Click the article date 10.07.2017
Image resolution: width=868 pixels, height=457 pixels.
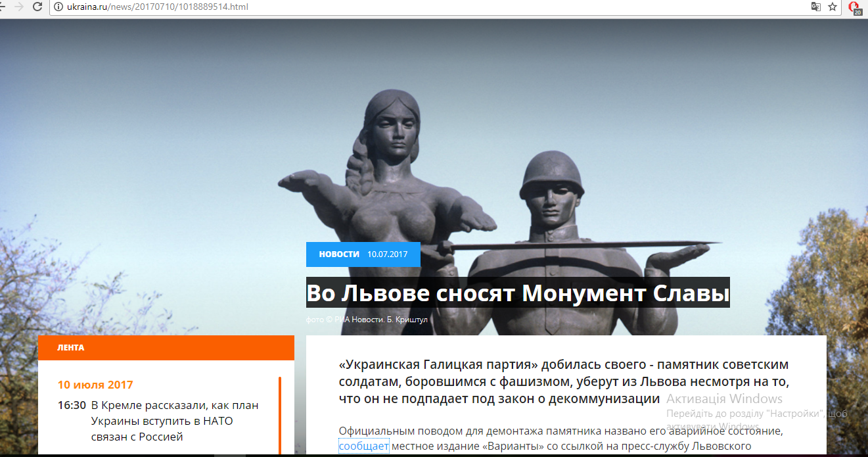(x=388, y=254)
